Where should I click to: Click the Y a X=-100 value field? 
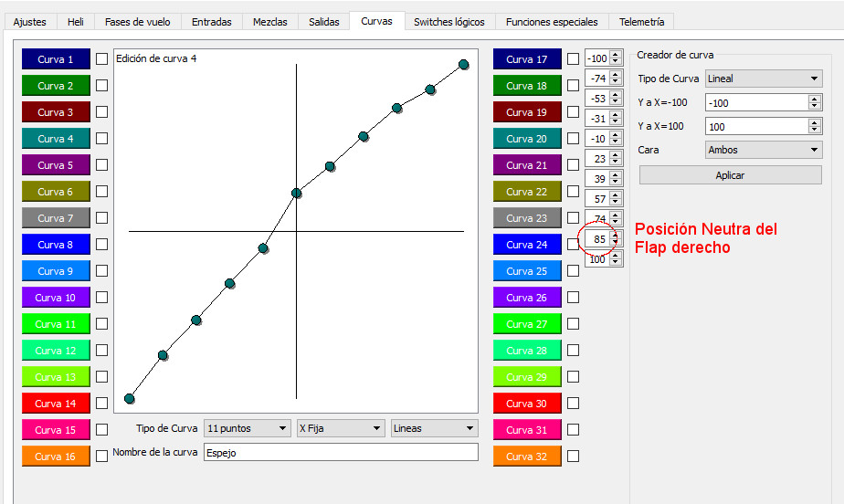[x=755, y=103]
